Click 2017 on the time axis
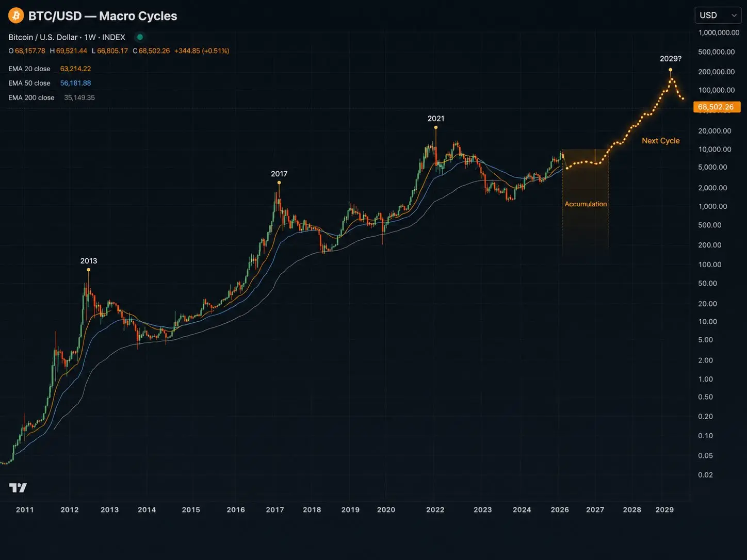This screenshot has height=560, width=747. tap(275, 510)
